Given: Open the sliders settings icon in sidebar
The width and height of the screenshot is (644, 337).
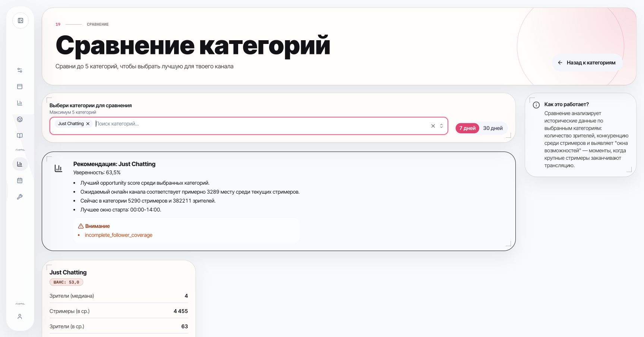Looking at the screenshot, I should 20,70.
